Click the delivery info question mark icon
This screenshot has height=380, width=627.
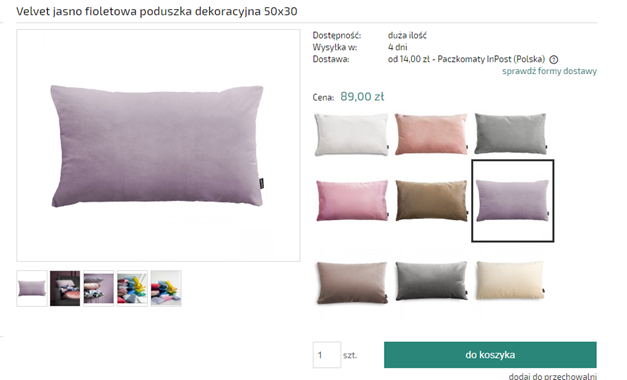tap(553, 60)
